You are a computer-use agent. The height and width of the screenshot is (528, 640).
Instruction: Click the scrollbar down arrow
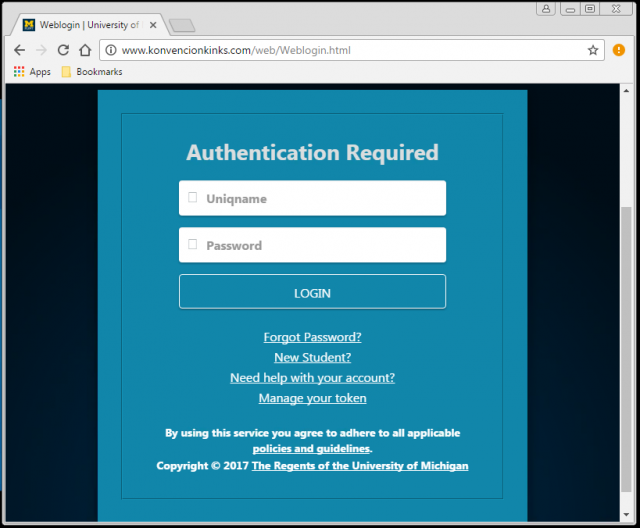[x=626, y=515]
